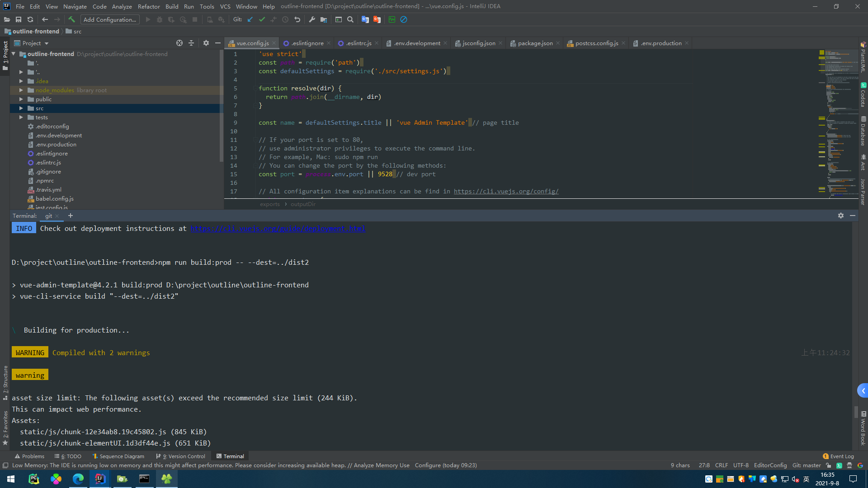Screen dimensions: 868x488
Task: Click the Project tree vertical scrollbar
Action: 221,106
